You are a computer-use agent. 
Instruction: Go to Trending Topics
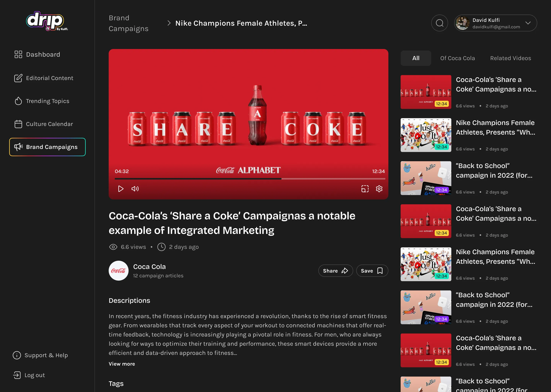point(42,101)
